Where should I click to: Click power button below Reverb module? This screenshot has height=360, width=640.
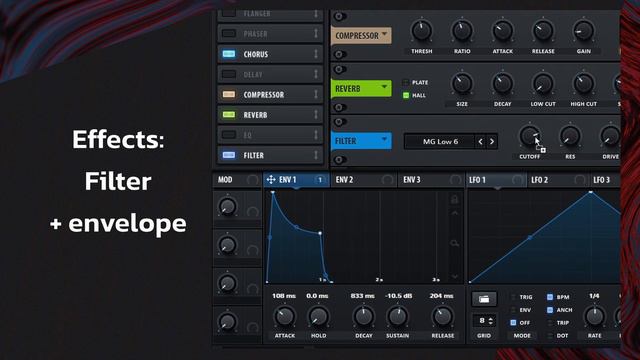[339, 107]
